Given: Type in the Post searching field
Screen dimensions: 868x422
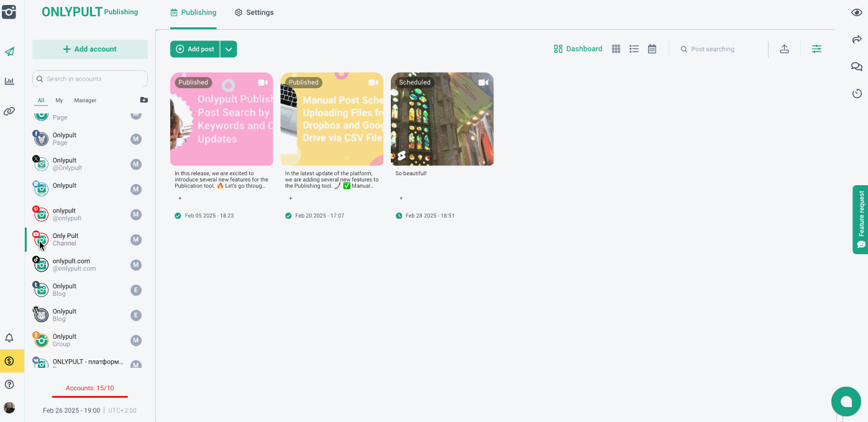Looking at the screenshot, I should pyautogui.click(x=721, y=49).
